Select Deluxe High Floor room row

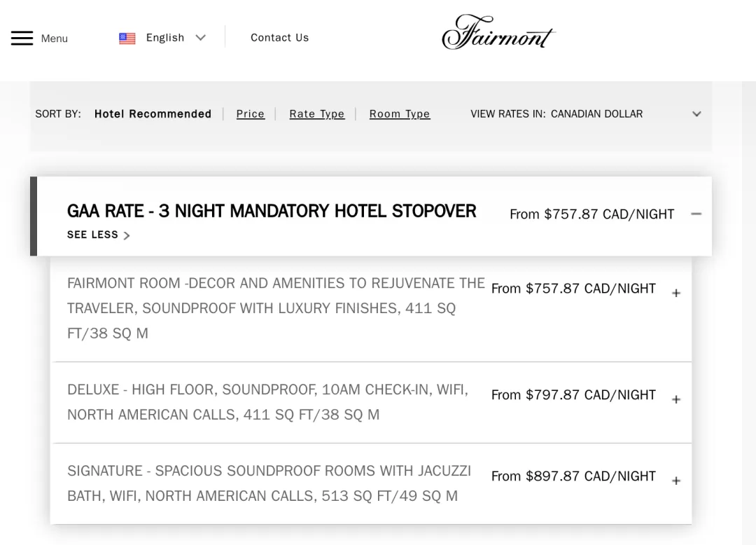(371, 402)
